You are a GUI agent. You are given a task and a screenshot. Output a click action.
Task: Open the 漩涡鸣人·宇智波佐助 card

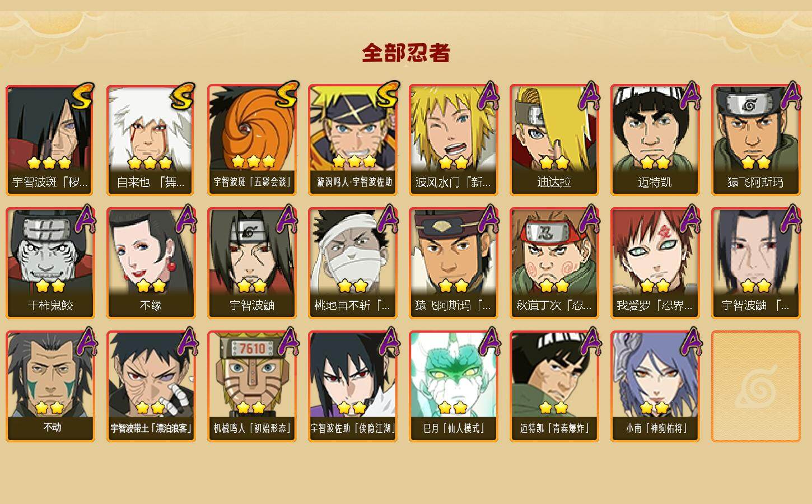coord(352,140)
